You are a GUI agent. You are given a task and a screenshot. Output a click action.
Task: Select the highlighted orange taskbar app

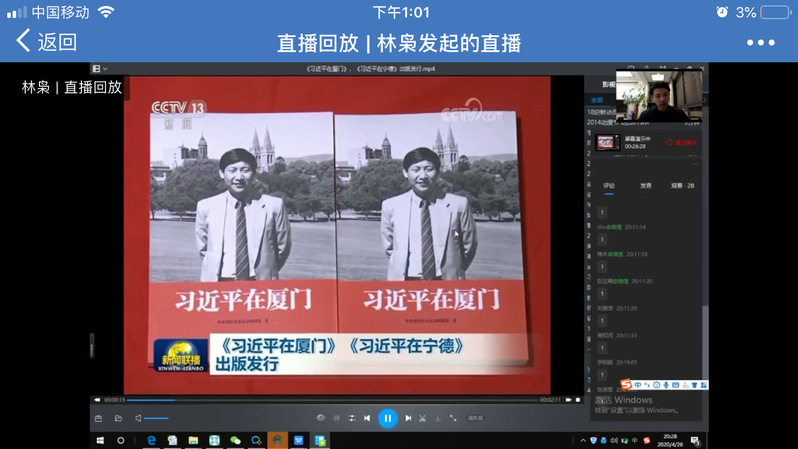point(277,440)
